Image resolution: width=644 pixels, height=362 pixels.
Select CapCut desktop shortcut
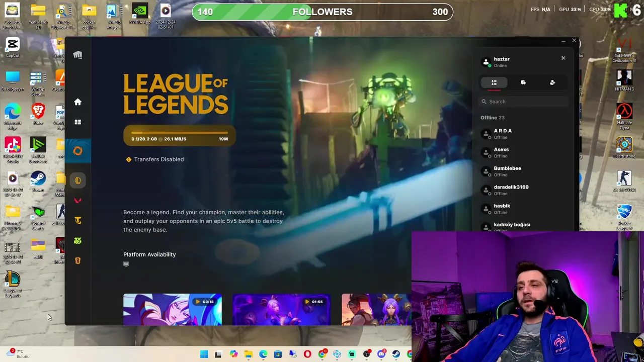click(x=13, y=48)
